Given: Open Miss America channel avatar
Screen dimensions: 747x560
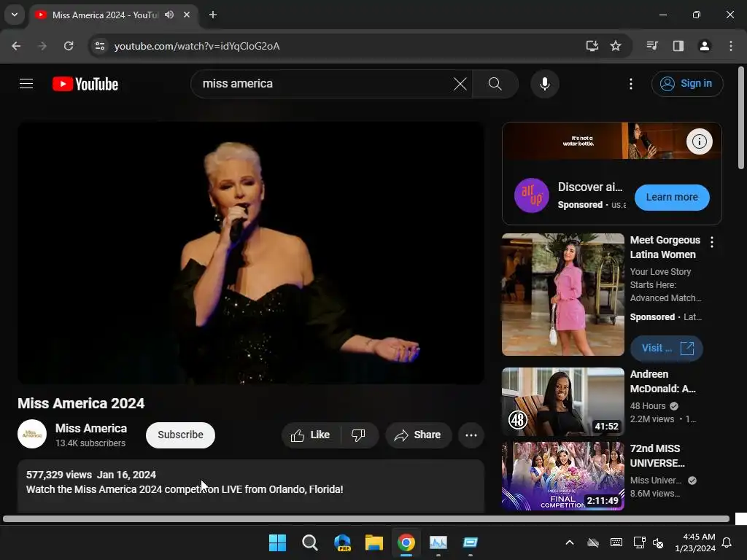Looking at the screenshot, I should pos(32,434).
